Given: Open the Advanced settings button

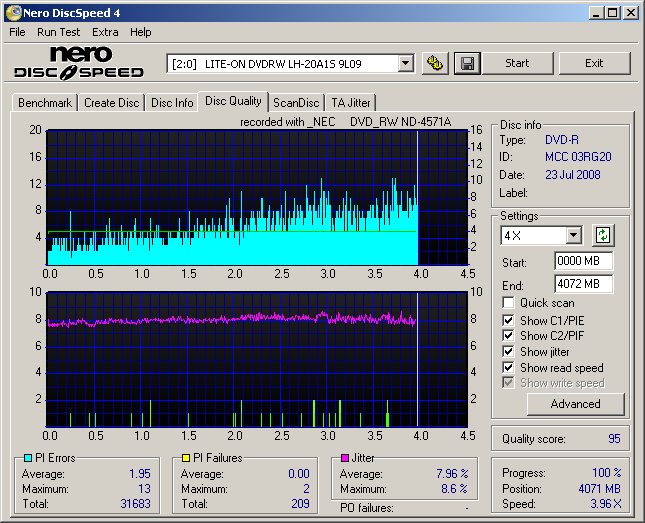Looking at the screenshot, I should coord(575,404).
